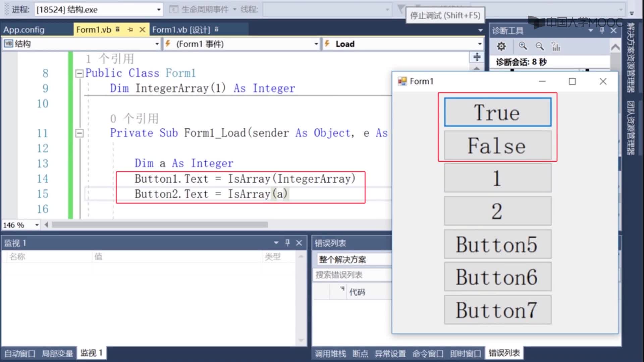Open the 团队资源管理器 side tab
Screen dimensions: 644x362
(631, 128)
